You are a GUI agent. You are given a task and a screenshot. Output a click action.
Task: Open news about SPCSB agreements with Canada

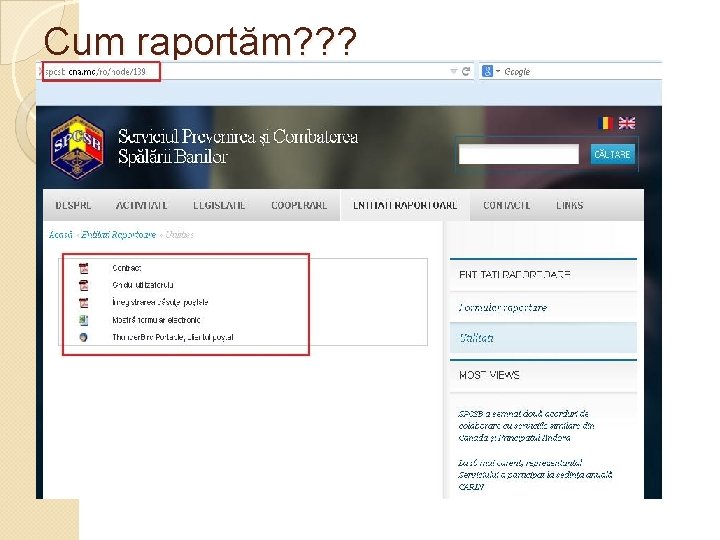click(526, 426)
